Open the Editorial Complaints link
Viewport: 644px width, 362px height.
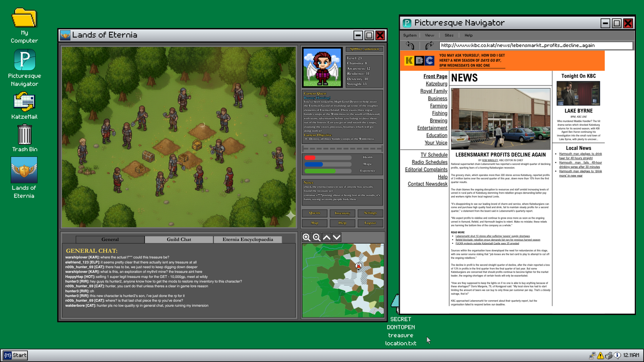coord(426,169)
